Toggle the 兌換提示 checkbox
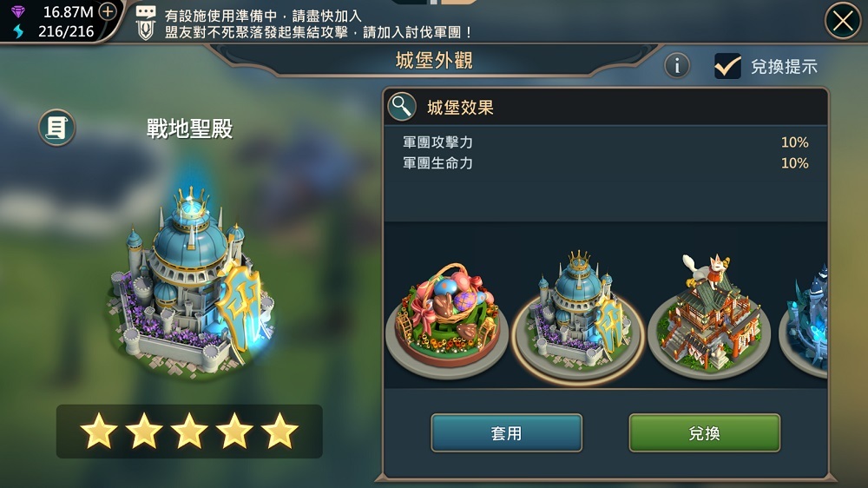 tap(727, 67)
